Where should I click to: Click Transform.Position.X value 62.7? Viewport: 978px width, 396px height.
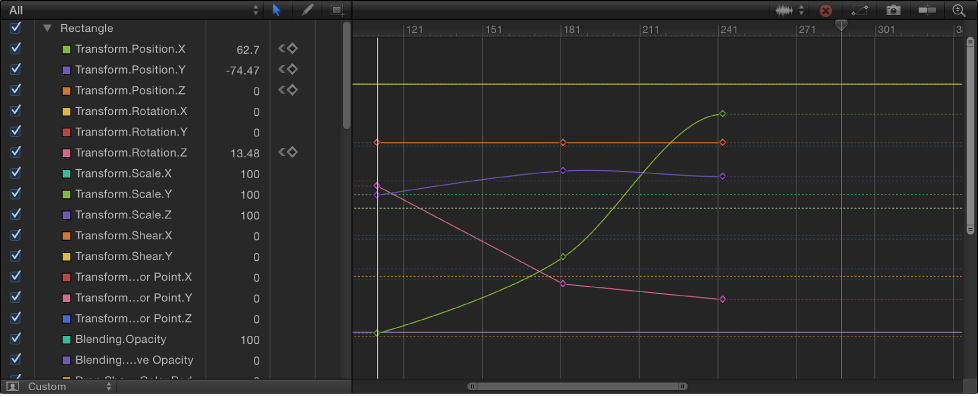pyautogui.click(x=248, y=49)
